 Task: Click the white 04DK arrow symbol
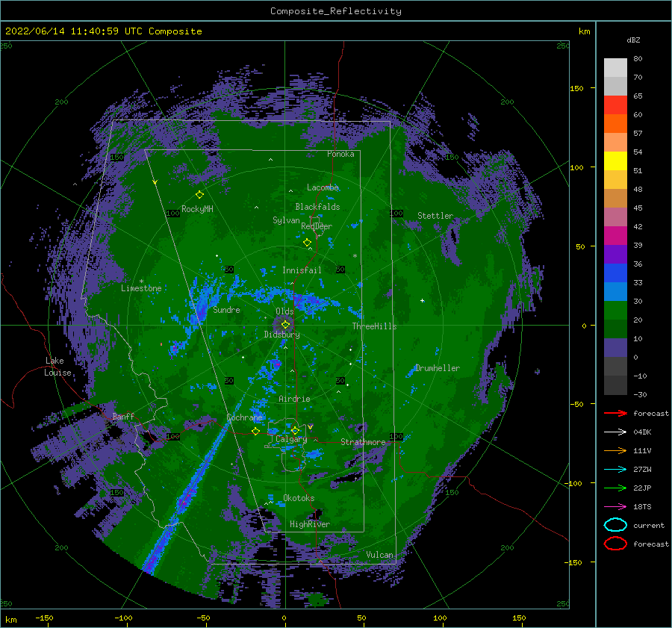(615, 432)
